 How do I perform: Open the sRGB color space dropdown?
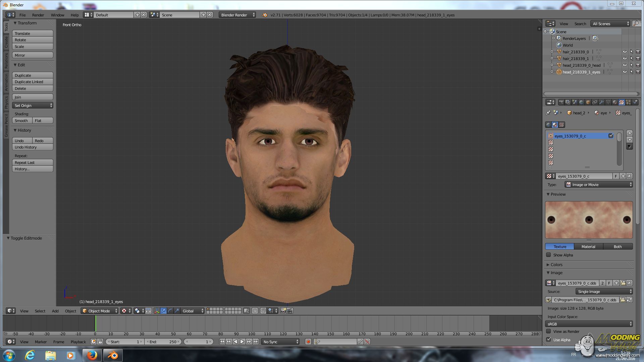tap(589, 324)
